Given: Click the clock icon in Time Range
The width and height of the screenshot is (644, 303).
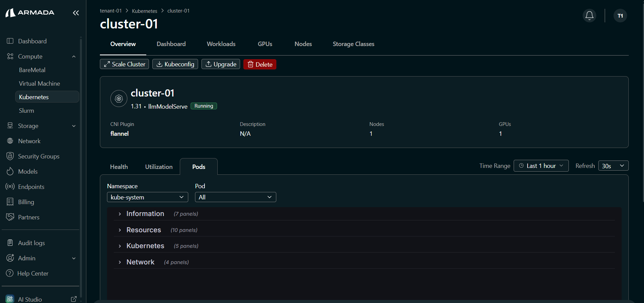Looking at the screenshot, I should click(521, 166).
